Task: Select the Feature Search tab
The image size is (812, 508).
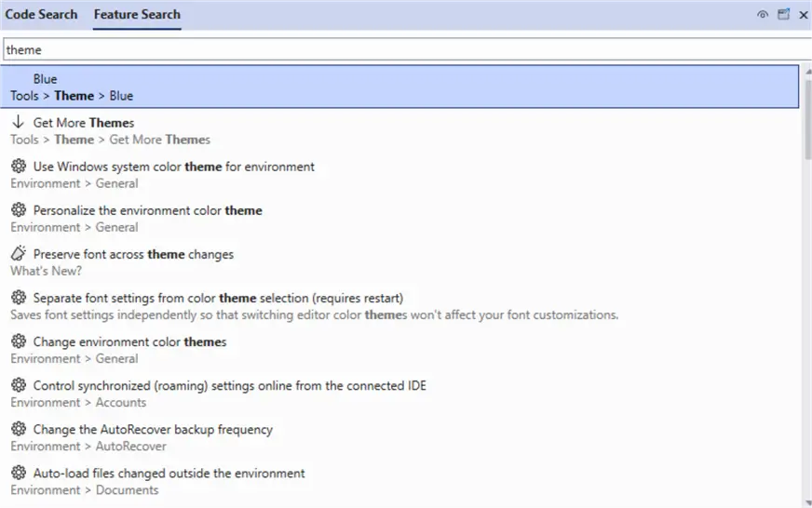Action: click(137, 15)
